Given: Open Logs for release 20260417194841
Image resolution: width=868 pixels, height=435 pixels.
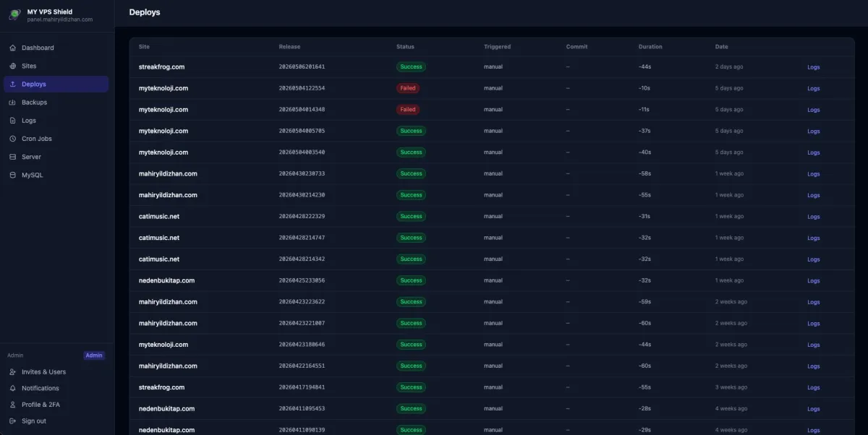Looking at the screenshot, I should [814, 388].
